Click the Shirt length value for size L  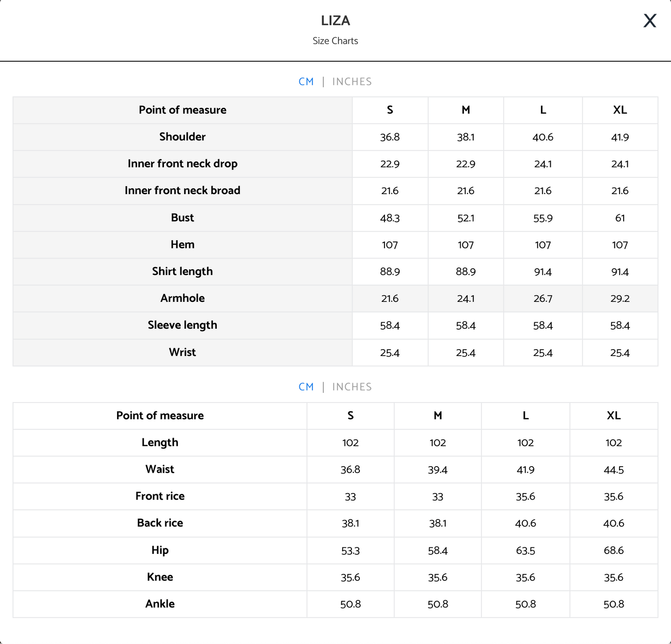pos(543,272)
